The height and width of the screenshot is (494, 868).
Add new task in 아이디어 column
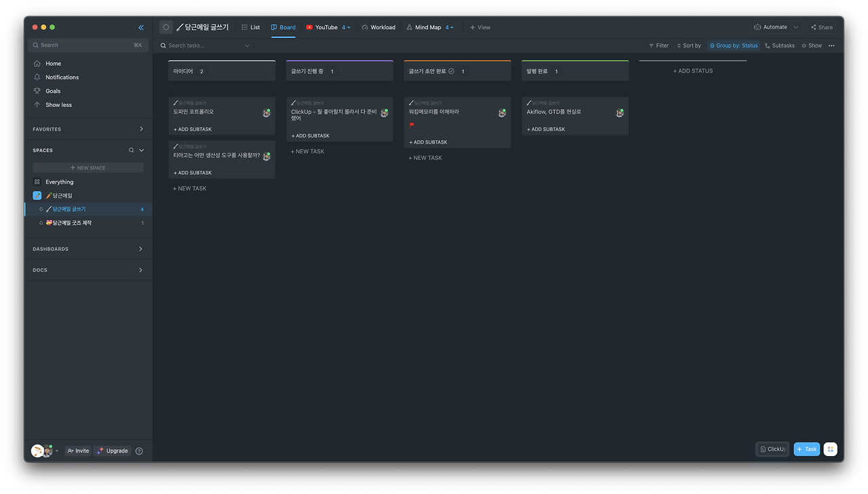pyautogui.click(x=190, y=188)
